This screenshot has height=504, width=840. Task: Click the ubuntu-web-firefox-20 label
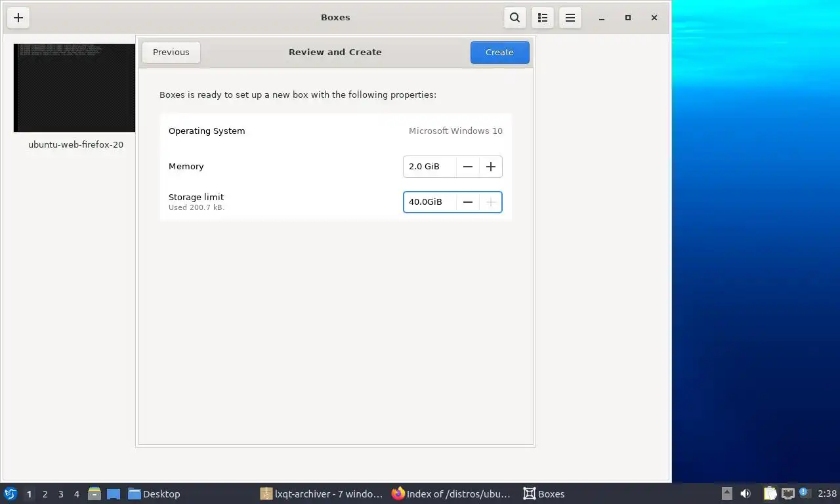pyautogui.click(x=75, y=144)
